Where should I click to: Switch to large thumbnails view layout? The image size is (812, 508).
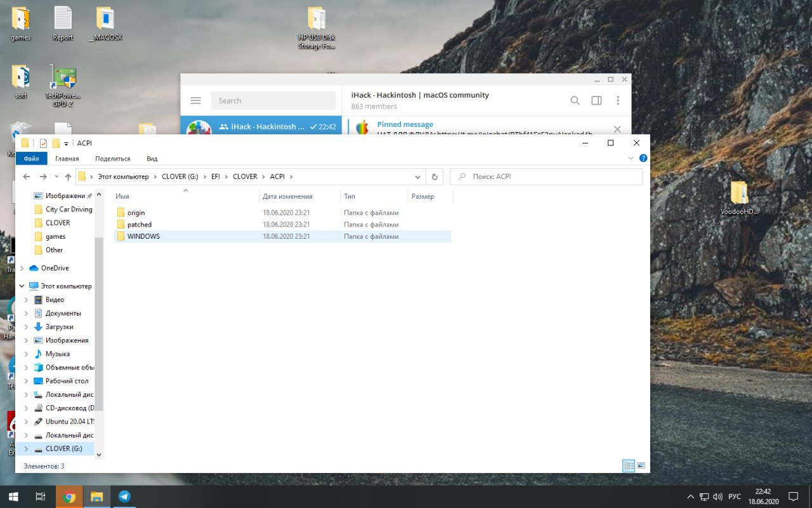pos(641,465)
